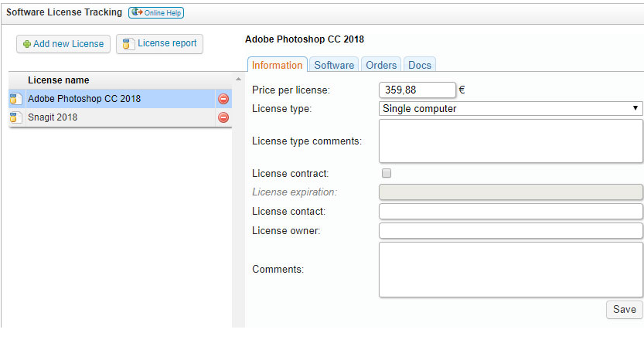This screenshot has height=343, width=644.
Task: Click the green plus icon in Add new License
Action: [27, 44]
